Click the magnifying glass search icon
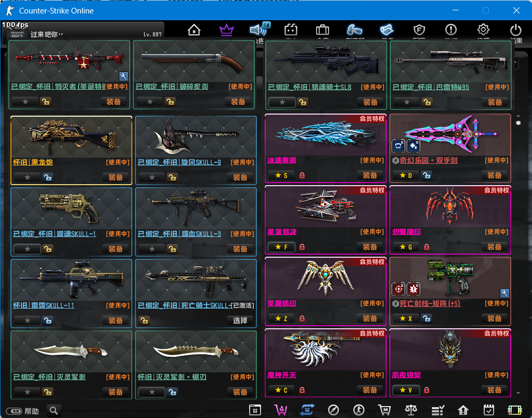 tap(53, 411)
